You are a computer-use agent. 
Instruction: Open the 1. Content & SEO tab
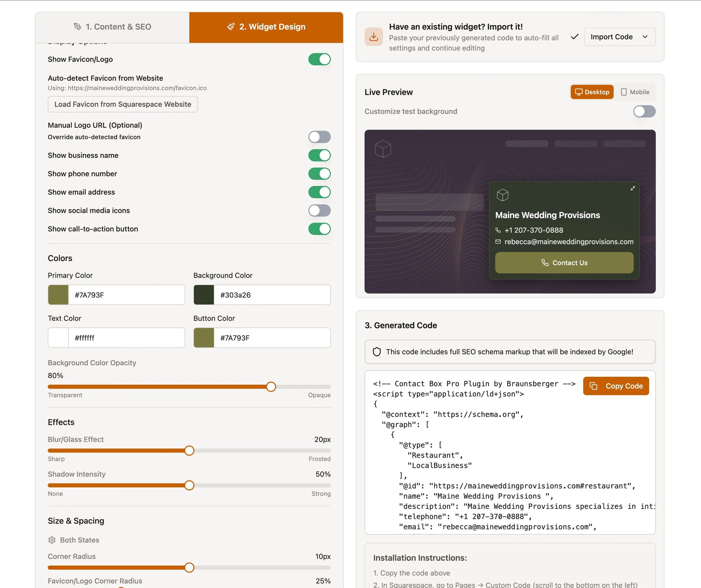[112, 27]
